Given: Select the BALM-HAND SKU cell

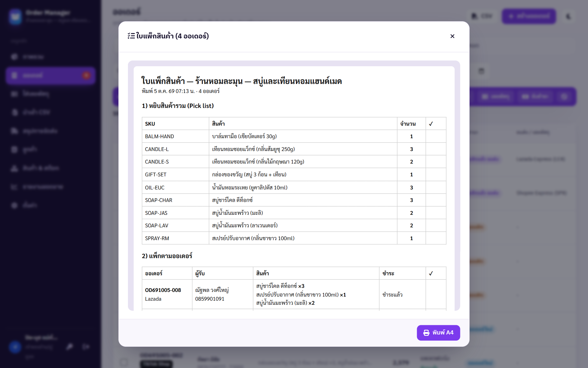Looking at the screenshot, I should [x=175, y=136].
